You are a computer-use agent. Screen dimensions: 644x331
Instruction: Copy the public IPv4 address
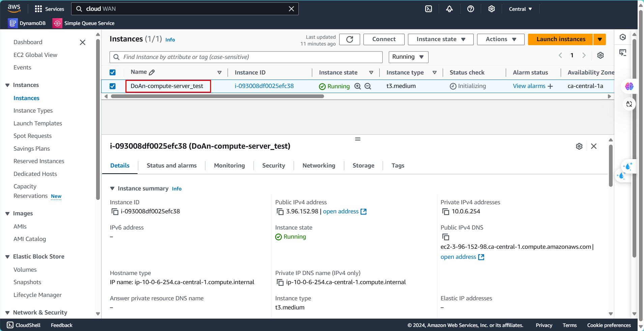pyautogui.click(x=280, y=212)
